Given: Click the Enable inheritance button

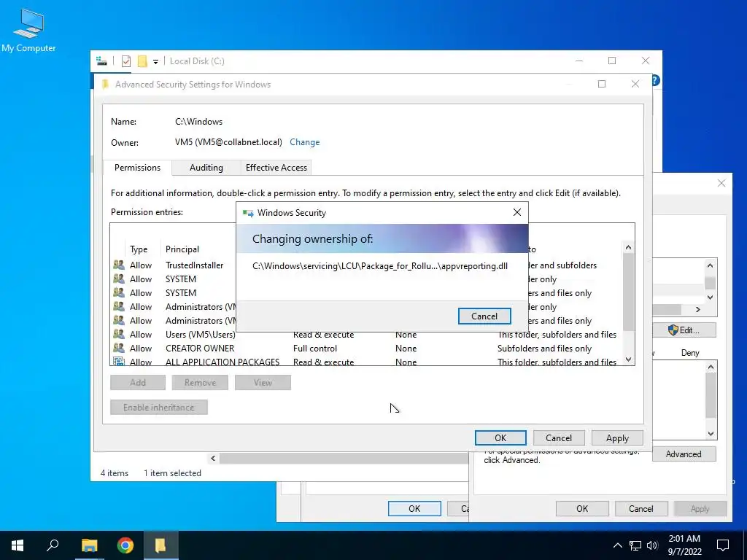Looking at the screenshot, I should 158,407.
